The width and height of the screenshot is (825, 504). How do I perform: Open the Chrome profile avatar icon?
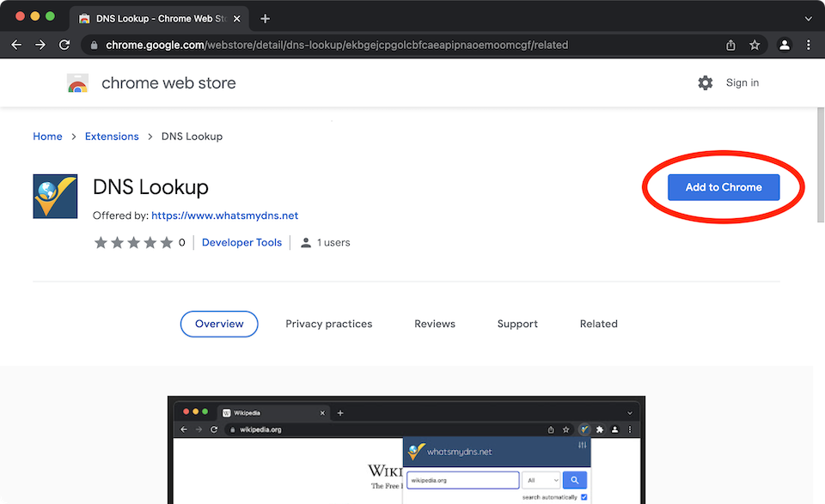(784, 45)
